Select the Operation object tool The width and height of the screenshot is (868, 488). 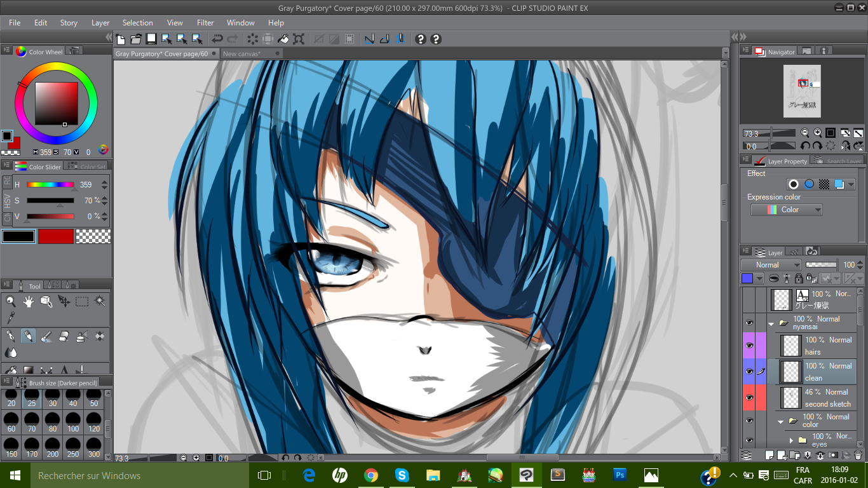[x=46, y=301]
